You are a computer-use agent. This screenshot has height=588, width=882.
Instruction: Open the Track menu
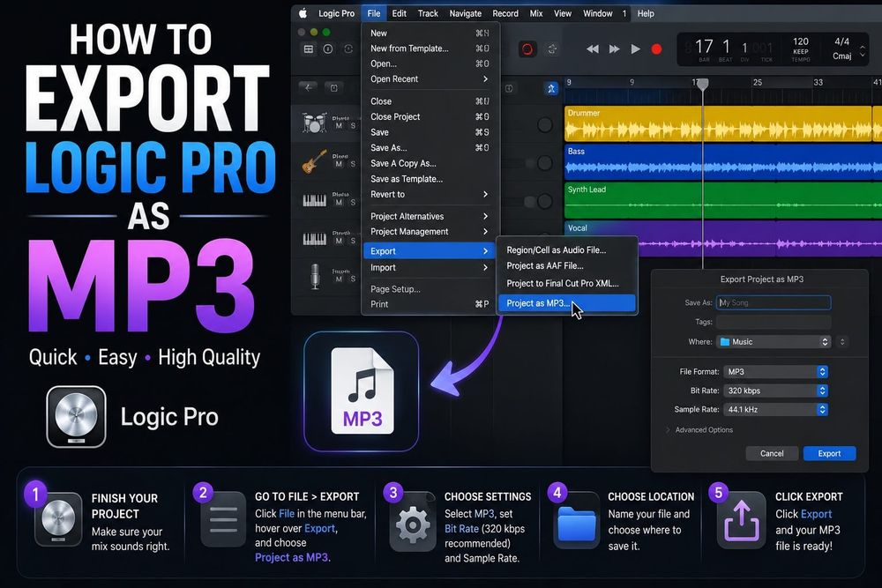(x=428, y=13)
